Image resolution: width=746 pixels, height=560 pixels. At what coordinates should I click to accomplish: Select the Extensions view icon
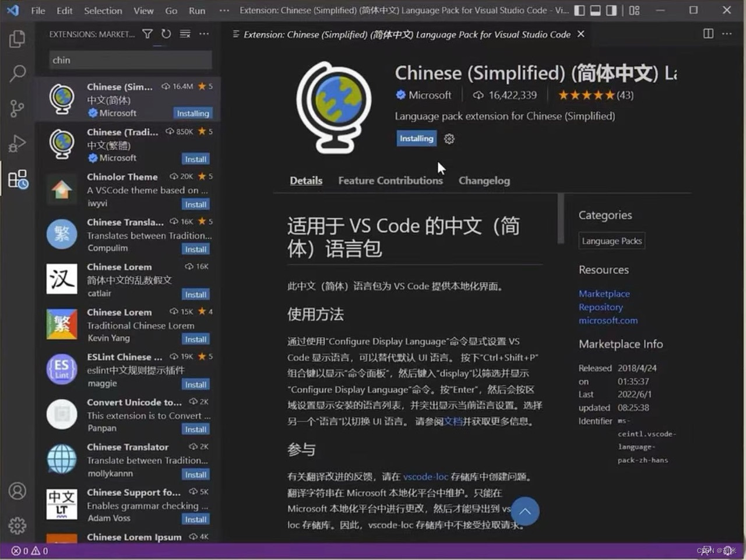(17, 179)
